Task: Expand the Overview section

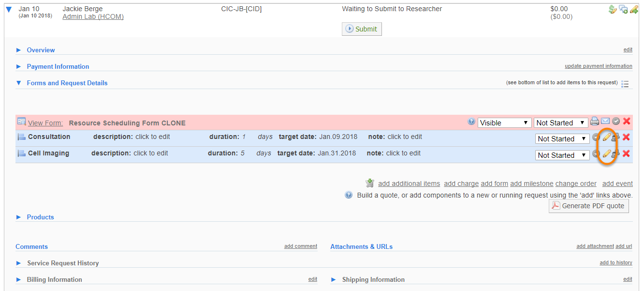Action: click(x=41, y=50)
